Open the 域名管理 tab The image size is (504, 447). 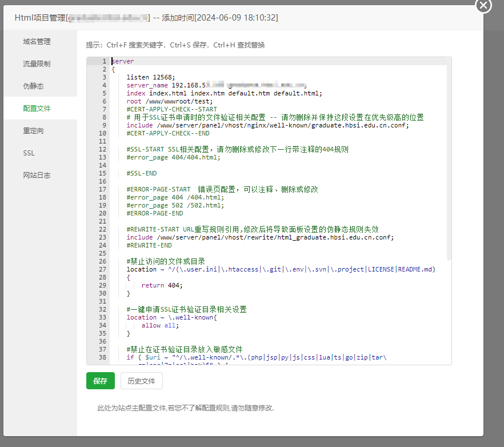(37, 42)
